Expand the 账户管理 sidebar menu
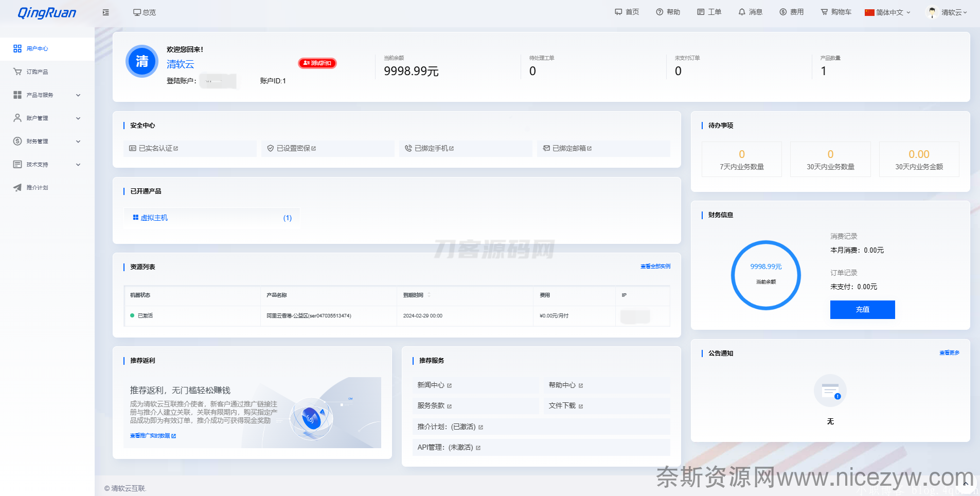The image size is (980, 496). [47, 118]
